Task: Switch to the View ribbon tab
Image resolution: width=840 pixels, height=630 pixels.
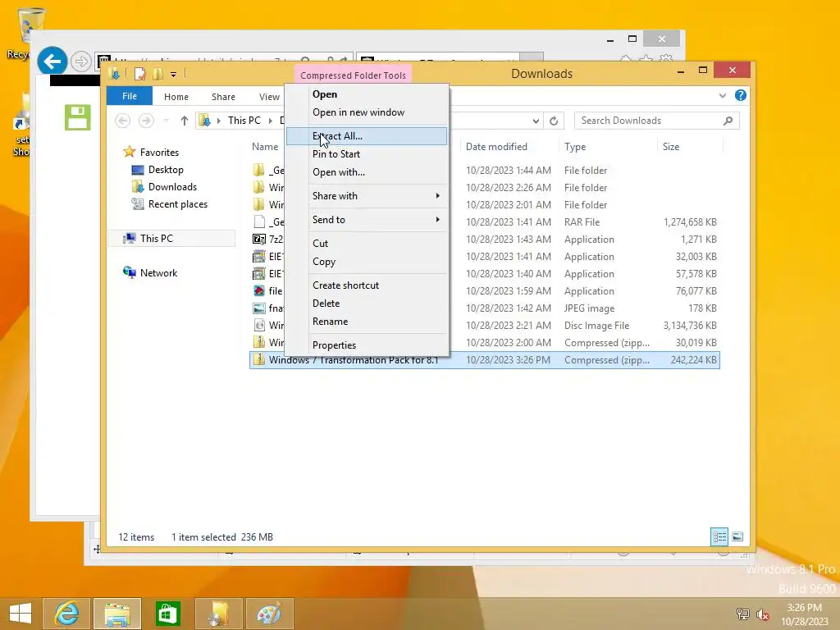Action: (x=269, y=97)
